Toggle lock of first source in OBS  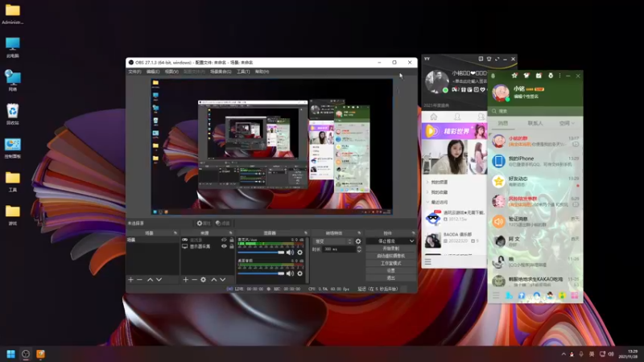point(232,240)
